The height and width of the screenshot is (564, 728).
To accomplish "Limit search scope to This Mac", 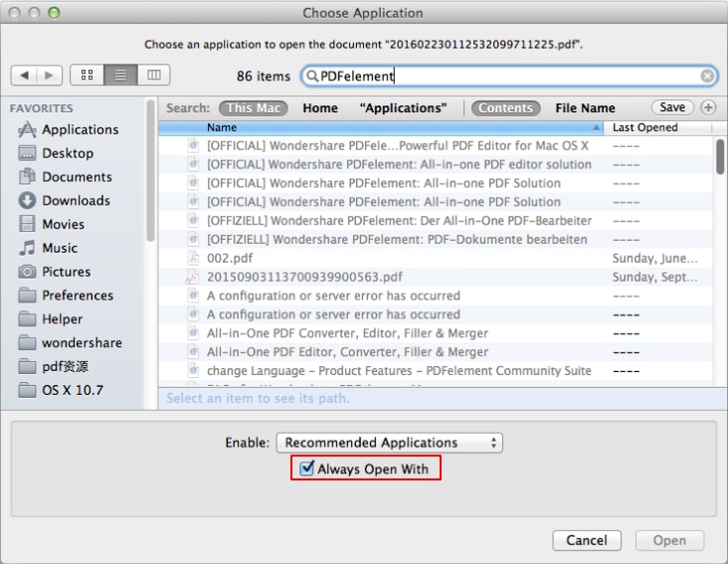I will (254, 108).
